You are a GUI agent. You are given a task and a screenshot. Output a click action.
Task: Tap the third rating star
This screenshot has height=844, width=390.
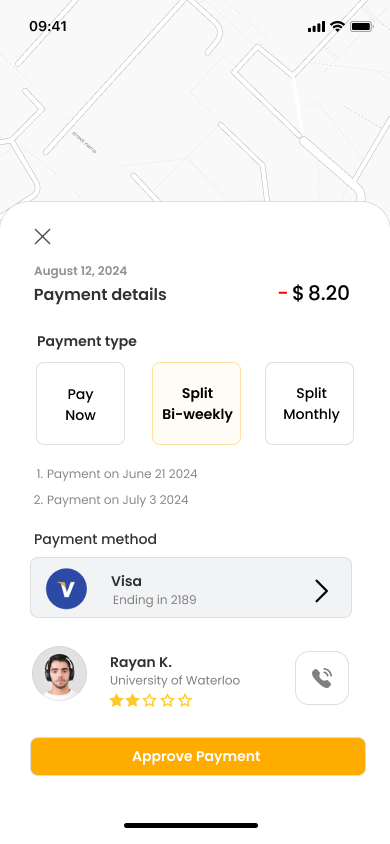(x=150, y=700)
